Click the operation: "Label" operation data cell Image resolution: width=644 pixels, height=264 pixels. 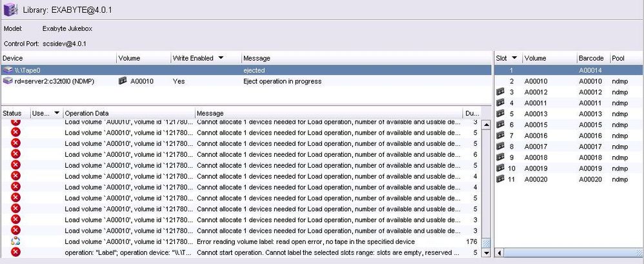click(129, 252)
